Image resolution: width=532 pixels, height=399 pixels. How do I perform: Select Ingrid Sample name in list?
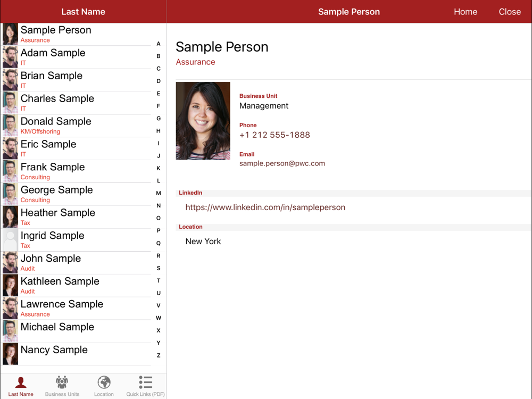click(52, 236)
